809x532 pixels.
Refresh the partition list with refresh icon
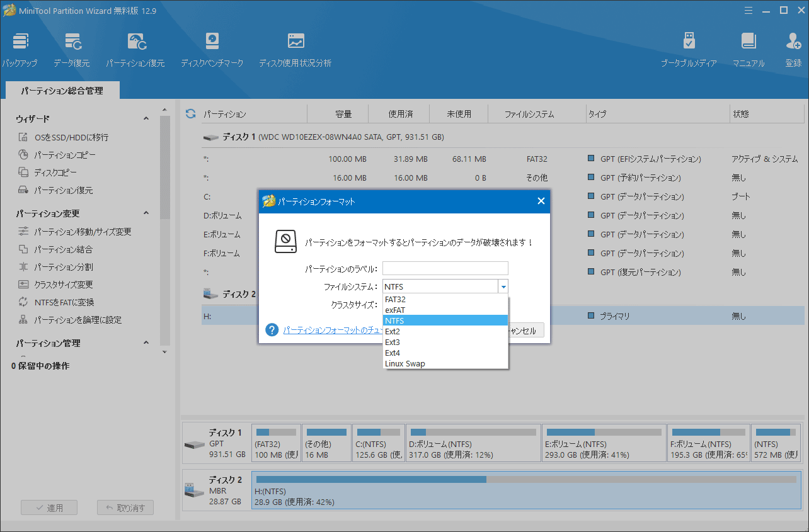pos(190,114)
